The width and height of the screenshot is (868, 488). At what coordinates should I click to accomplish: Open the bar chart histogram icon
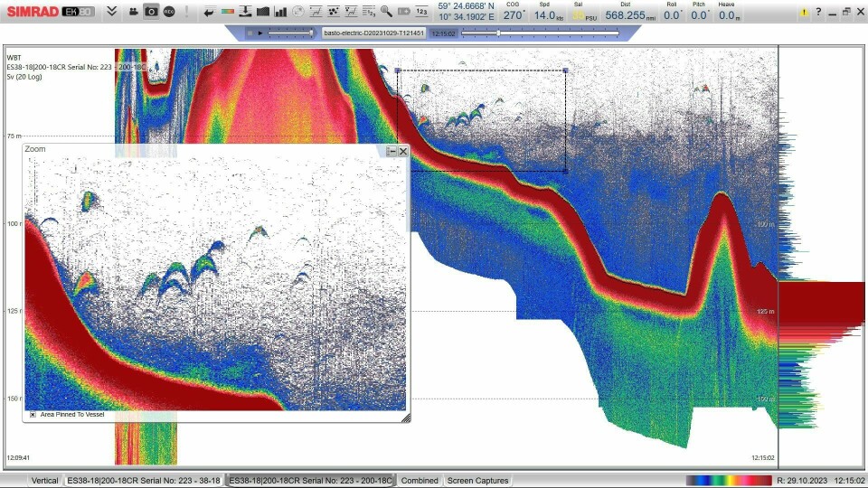280,12
